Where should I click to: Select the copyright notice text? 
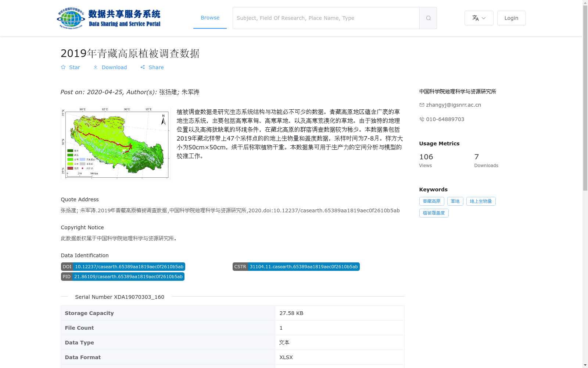click(x=119, y=238)
